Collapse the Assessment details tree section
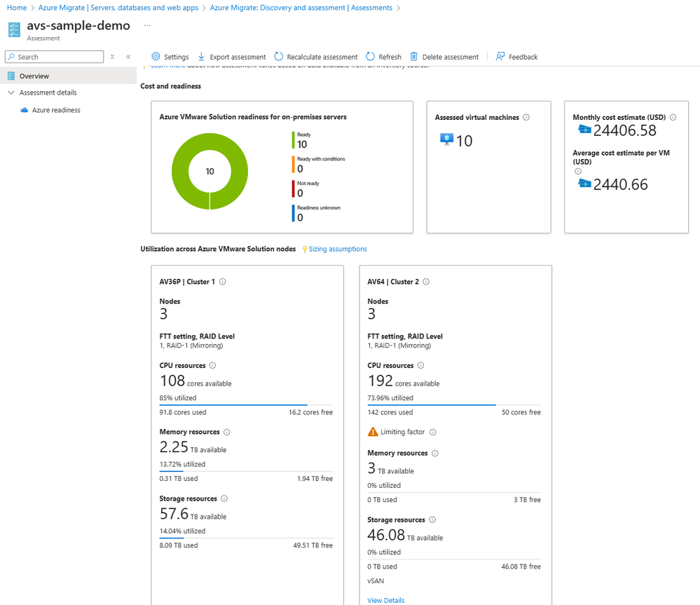 pos(11,93)
